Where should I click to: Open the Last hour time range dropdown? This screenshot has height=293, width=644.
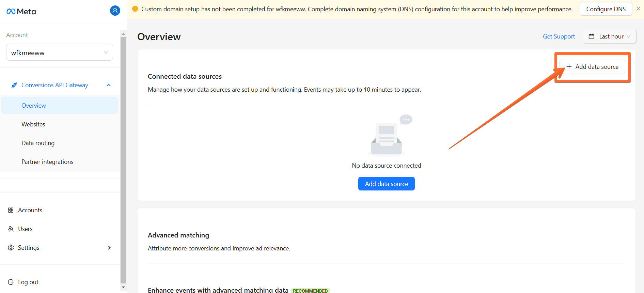[x=610, y=36]
